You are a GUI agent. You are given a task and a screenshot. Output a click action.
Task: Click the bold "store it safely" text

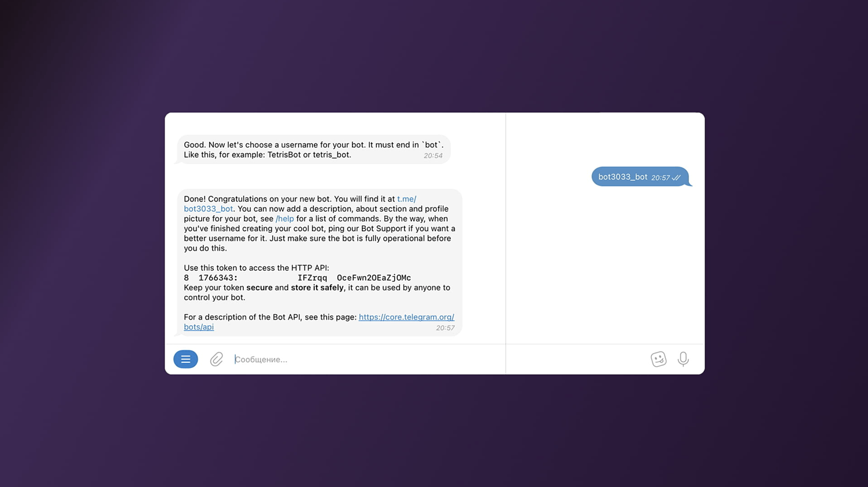click(x=317, y=288)
